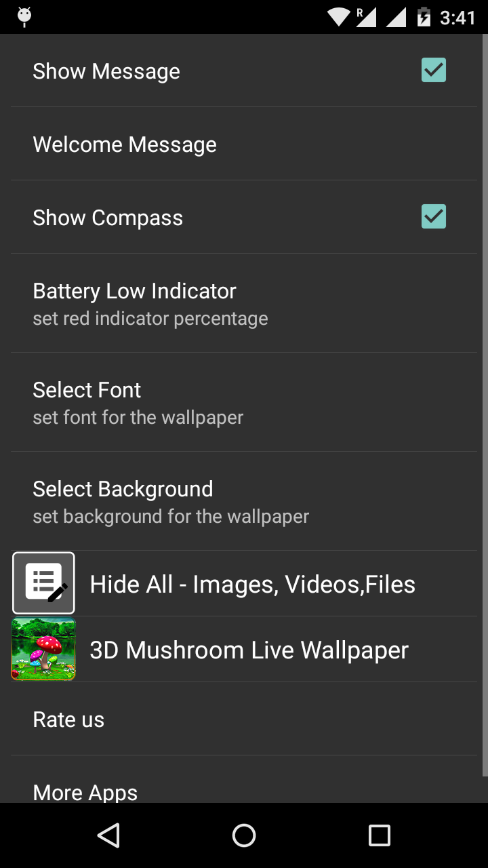Open 3D Mushroom Live Wallpaper link
The width and height of the screenshot is (488, 868).
[x=249, y=650]
